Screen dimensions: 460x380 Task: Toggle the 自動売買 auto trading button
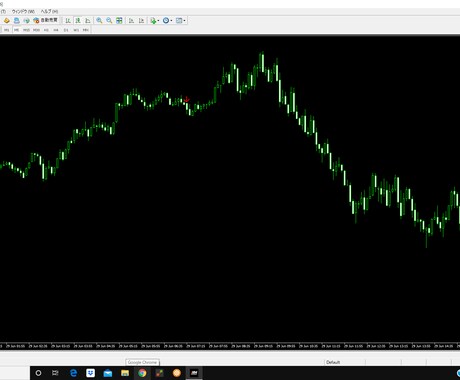pyautogui.click(x=46, y=20)
